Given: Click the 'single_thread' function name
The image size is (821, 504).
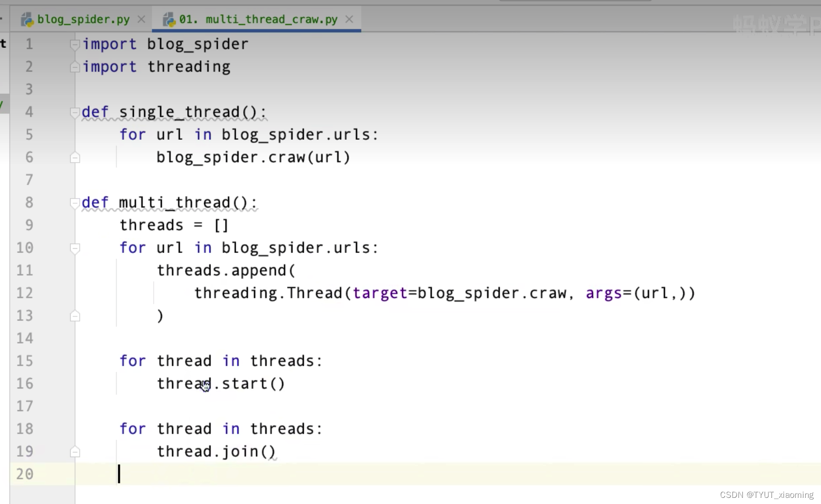Looking at the screenshot, I should pos(179,112).
